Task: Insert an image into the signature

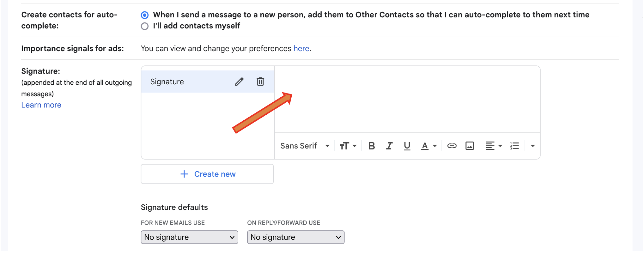Action: point(470,146)
